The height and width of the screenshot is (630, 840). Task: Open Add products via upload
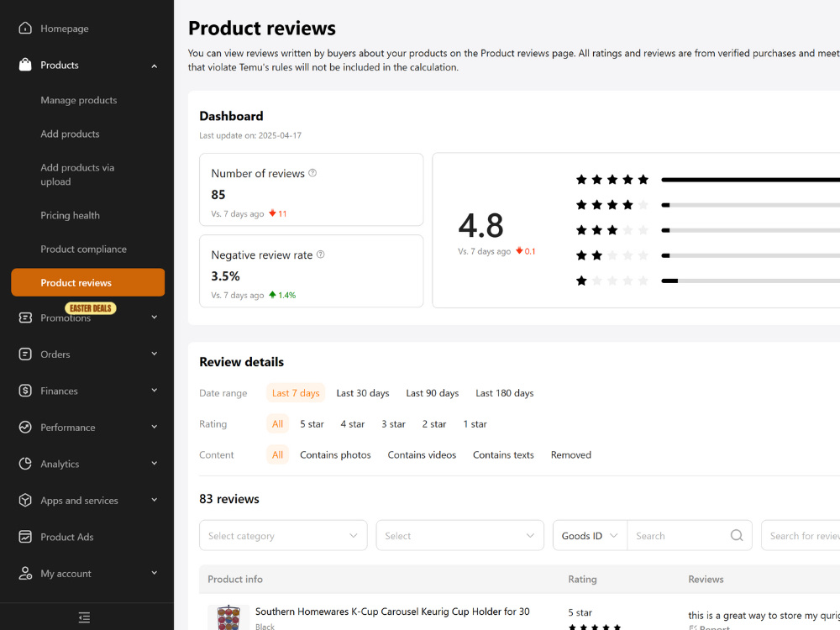coord(77,175)
